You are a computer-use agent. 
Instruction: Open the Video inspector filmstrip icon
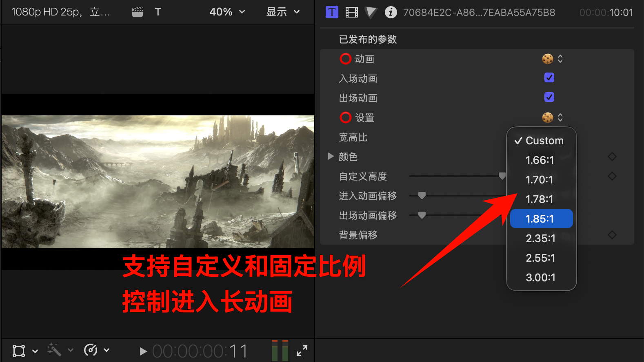(351, 12)
